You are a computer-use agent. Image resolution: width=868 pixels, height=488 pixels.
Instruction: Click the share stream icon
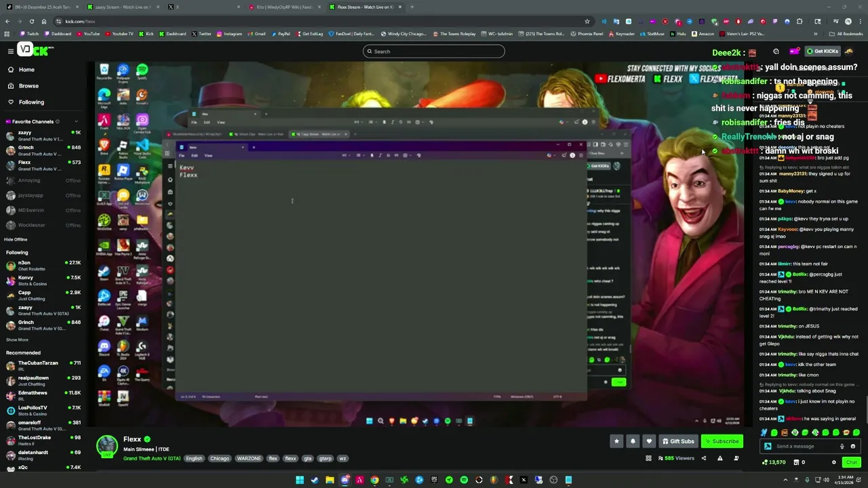click(x=703, y=458)
